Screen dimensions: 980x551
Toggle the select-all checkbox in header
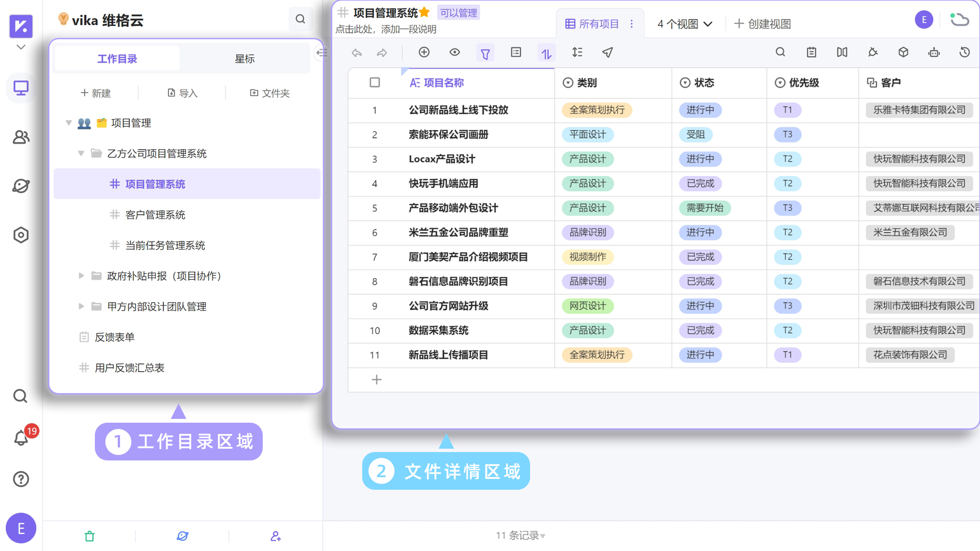coord(375,83)
